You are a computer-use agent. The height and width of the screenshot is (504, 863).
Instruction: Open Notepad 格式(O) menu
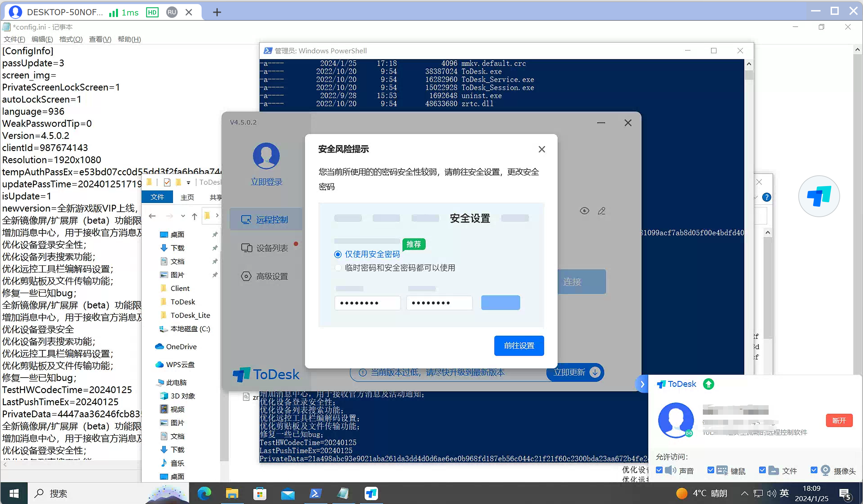click(x=71, y=39)
